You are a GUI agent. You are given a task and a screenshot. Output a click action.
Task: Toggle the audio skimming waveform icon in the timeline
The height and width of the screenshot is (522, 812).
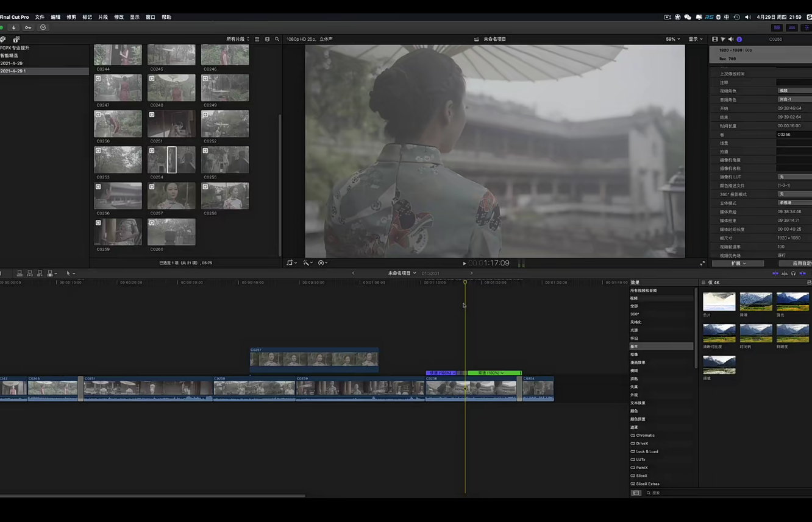(785, 273)
